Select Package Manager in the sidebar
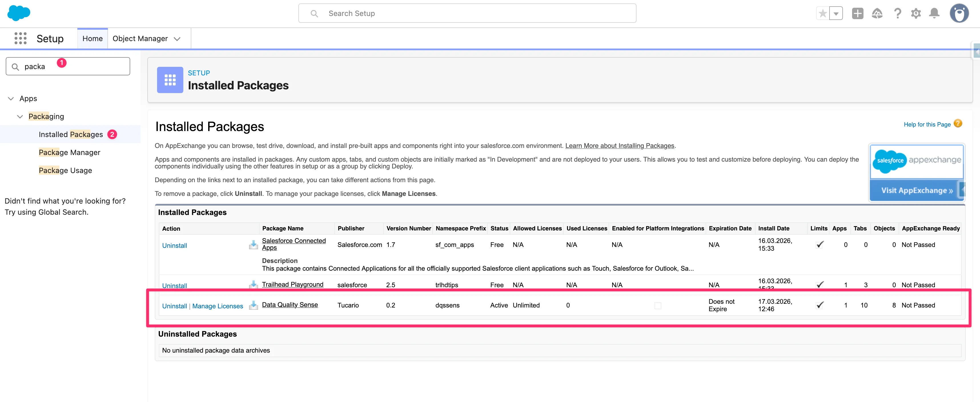This screenshot has height=402, width=980. pyautogui.click(x=69, y=152)
